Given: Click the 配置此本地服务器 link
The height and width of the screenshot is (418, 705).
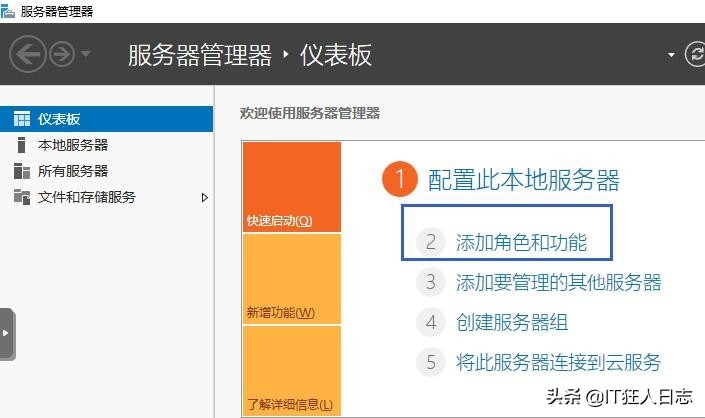Looking at the screenshot, I should tap(524, 179).
